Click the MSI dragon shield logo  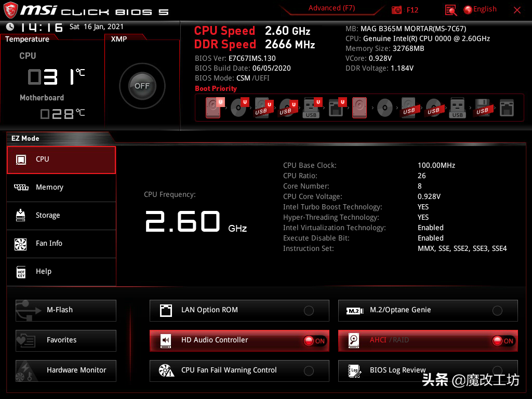[x=10, y=10]
